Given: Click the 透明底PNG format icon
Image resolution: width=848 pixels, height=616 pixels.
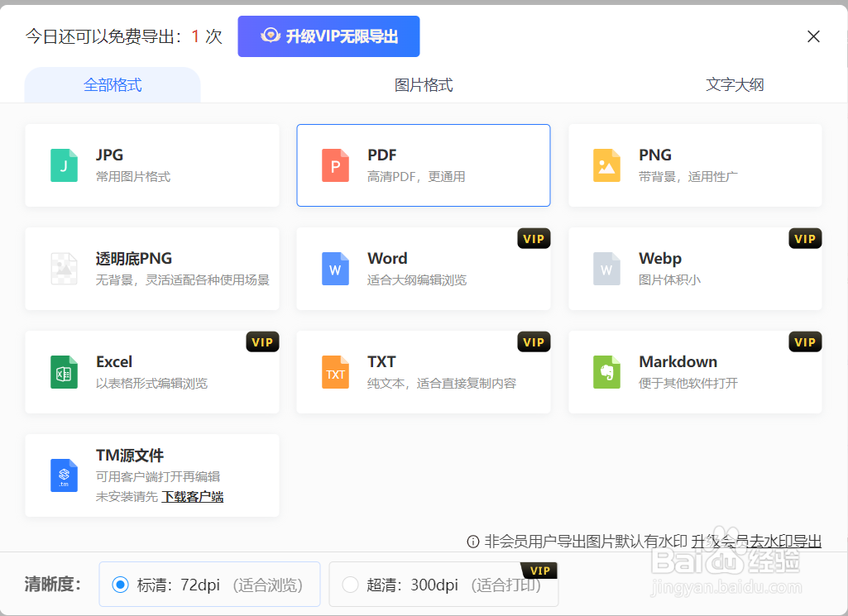Looking at the screenshot, I should [64, 269].
